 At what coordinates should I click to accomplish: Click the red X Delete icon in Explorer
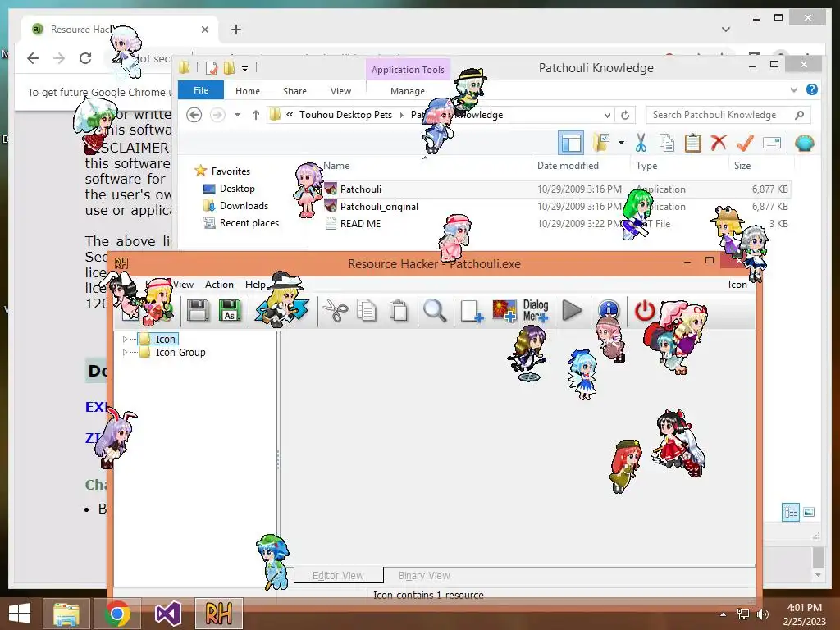(719, 143)
